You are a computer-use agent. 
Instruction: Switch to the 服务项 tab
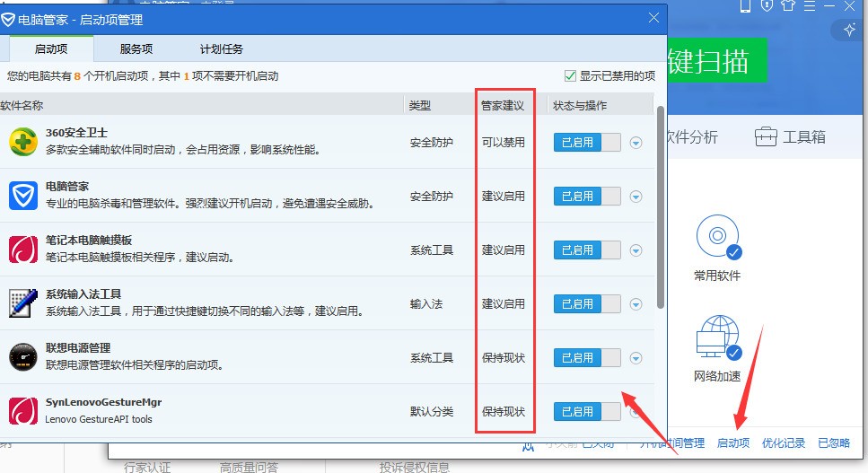click(x=136, y=49)
